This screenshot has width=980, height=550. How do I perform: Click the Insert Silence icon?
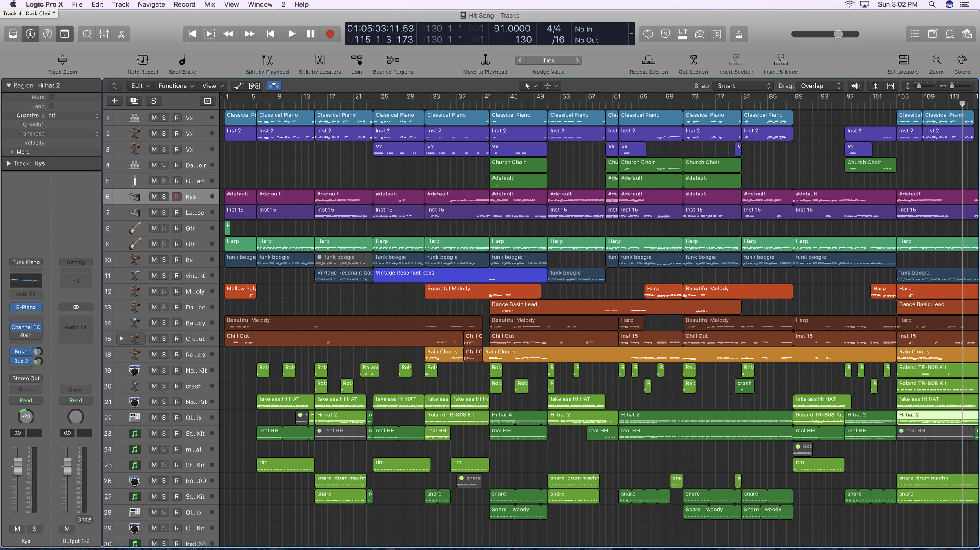click(780, 60)
